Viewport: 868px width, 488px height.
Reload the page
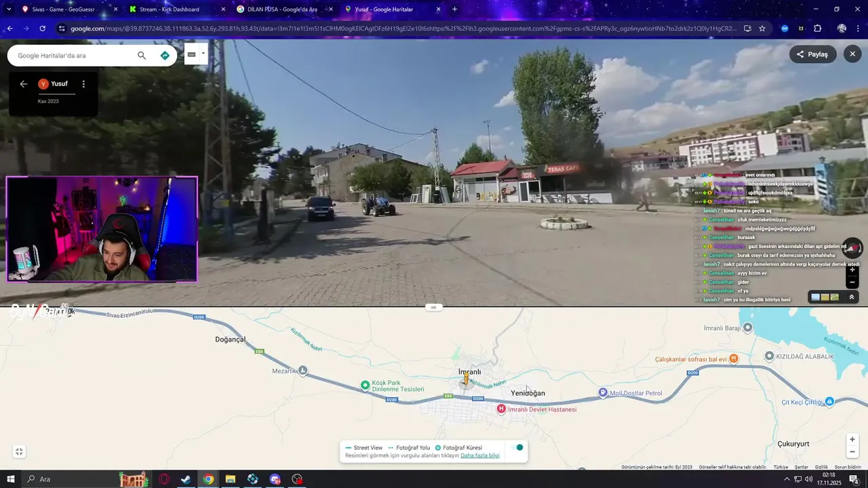[x=42, y=28]
